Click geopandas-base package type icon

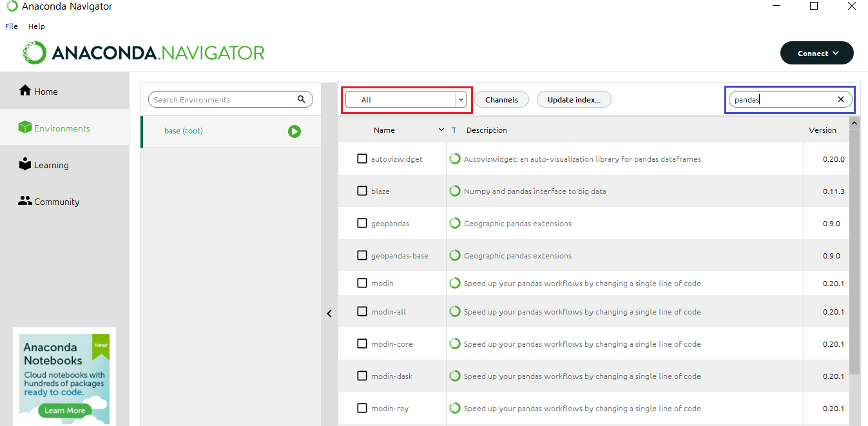click(455, 255)
